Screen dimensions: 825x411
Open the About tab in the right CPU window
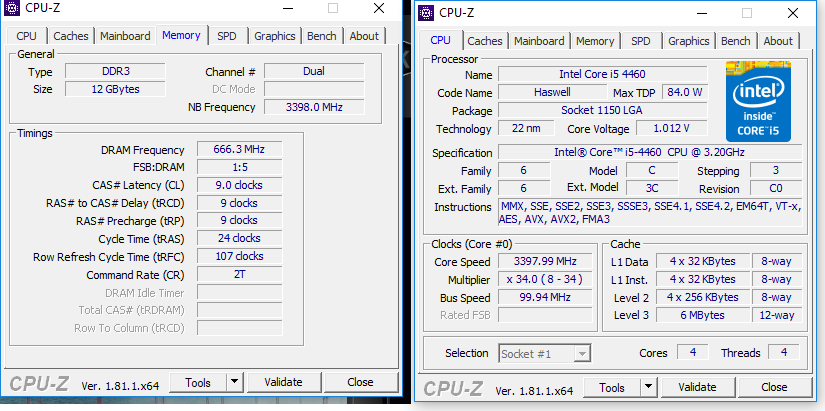coord(778,41)
